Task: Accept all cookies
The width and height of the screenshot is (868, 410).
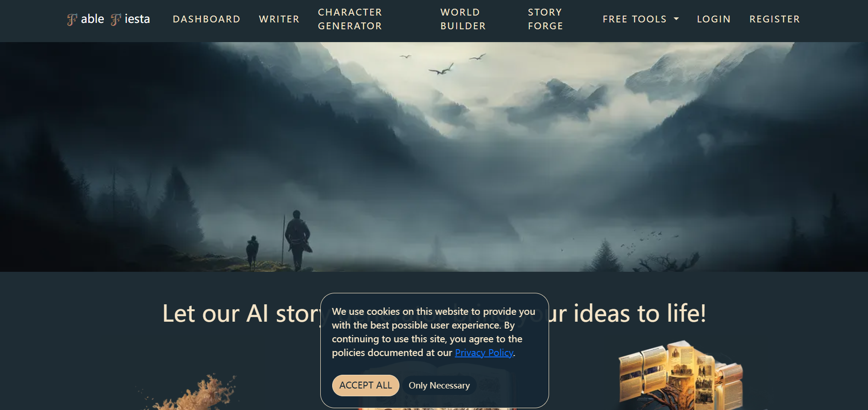Action: pos(366,385)
